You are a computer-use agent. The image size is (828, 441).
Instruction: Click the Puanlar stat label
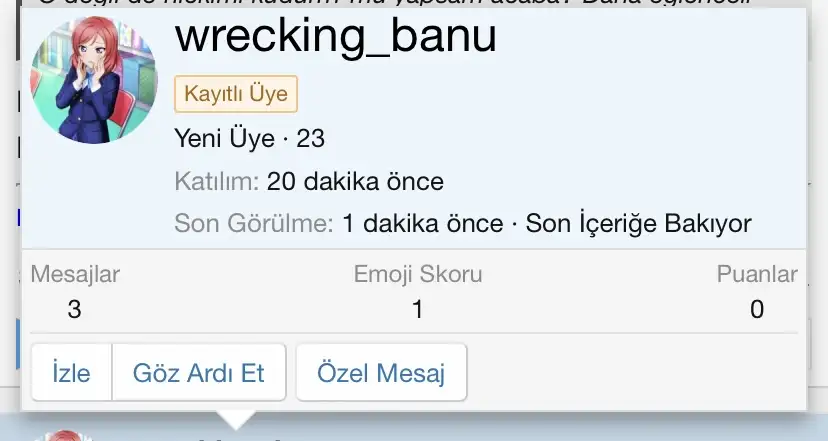(757, 274)
